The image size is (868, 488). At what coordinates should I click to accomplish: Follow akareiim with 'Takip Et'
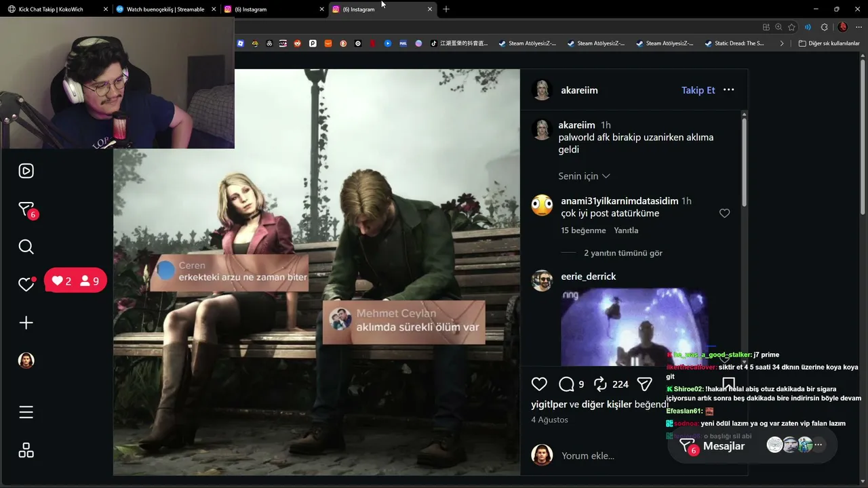pyautogui.click(x=698, y=90)
